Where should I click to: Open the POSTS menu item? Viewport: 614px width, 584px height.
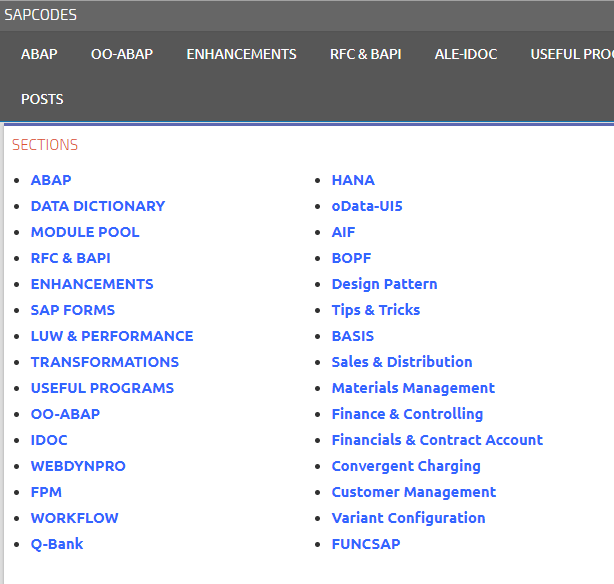click(42, 99)
